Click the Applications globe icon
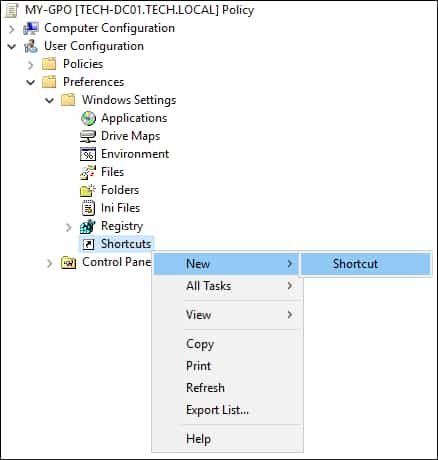438x460 pixels. pos(88,118)
